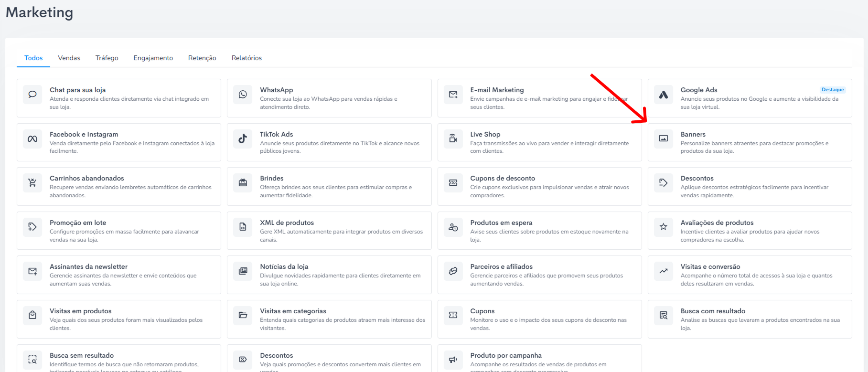Viewport: 868px width, 372px height.
Task: Click the Avaliações de produtos title
Action: [x=717, y=223]
